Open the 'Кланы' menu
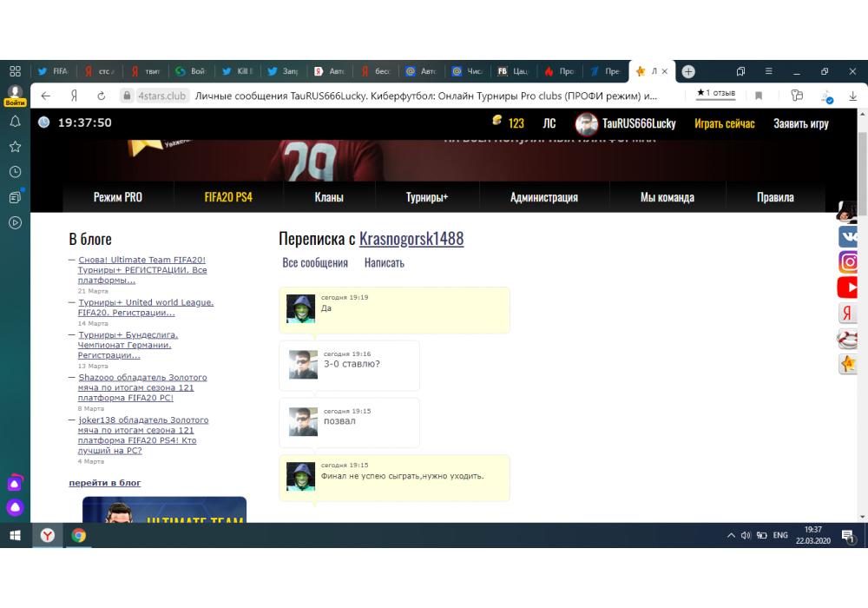The width and height of the screenshot is (868, 608). coord(329,197)
